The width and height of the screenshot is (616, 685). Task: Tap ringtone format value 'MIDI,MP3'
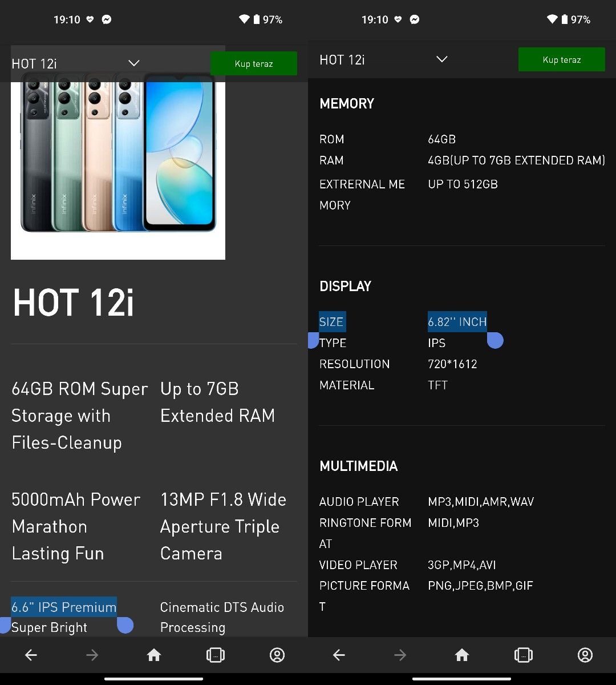(x=453, y=523)
